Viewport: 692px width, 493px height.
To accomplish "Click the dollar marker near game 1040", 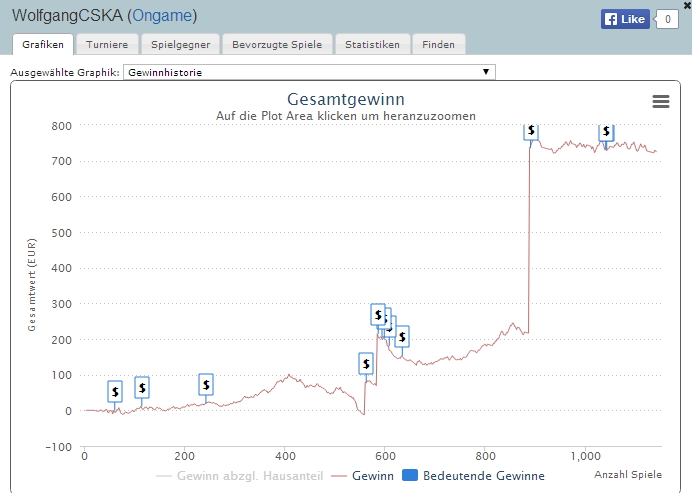I will (606, 131).
